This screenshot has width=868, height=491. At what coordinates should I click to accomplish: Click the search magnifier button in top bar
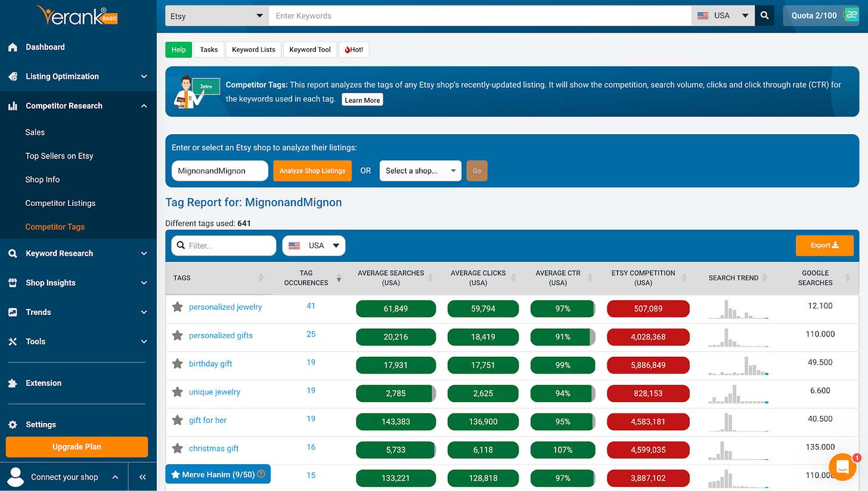(x=764, y=16)
